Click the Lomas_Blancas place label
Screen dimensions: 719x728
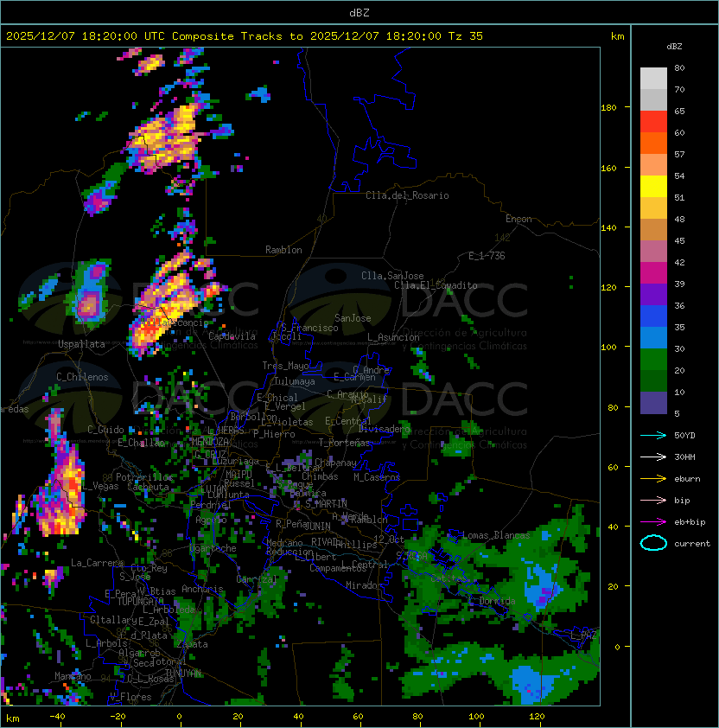coord(496,535)
